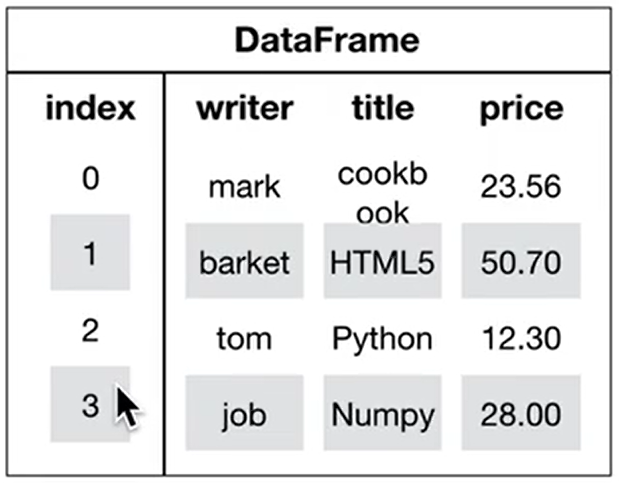
Task: Click the Numpy title cell
Action: coord(383,413)
